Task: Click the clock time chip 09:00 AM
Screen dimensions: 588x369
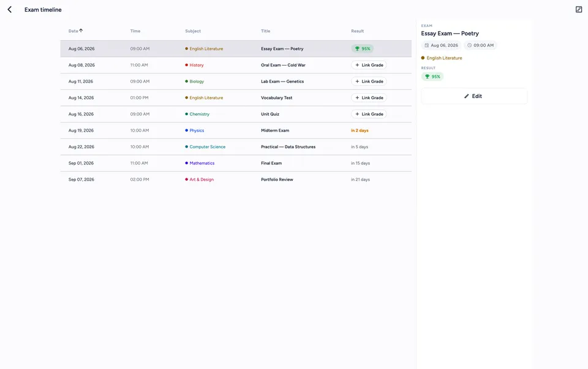Action: [480, 45]
